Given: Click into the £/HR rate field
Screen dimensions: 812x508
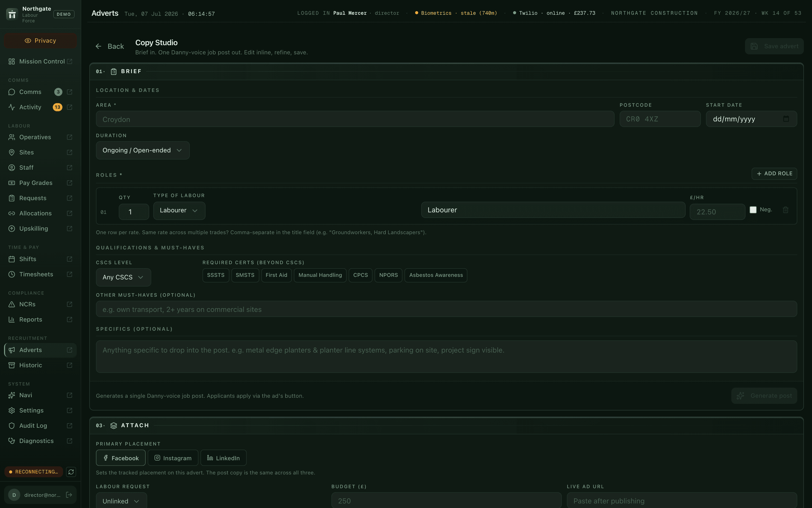Looking at the screenshot, I should tap(717, 212).
